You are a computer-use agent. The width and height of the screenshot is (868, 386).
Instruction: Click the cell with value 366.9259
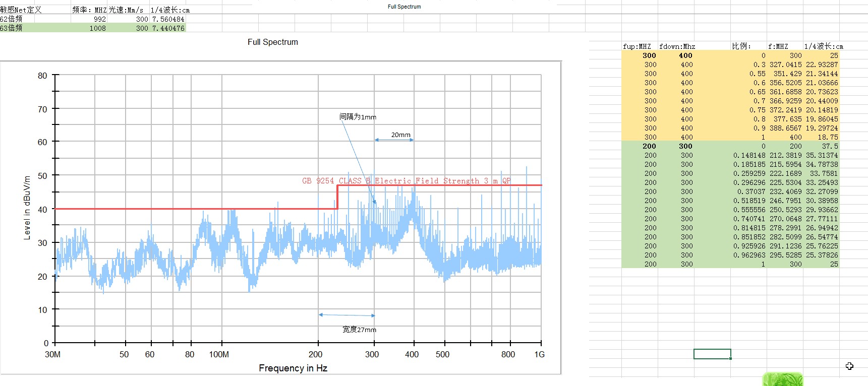[785, 101]
